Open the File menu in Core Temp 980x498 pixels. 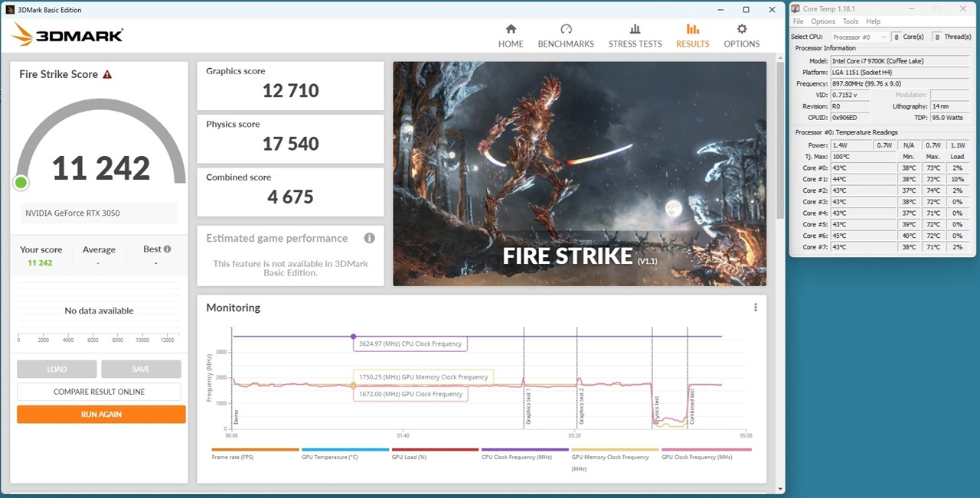(798, 21)
